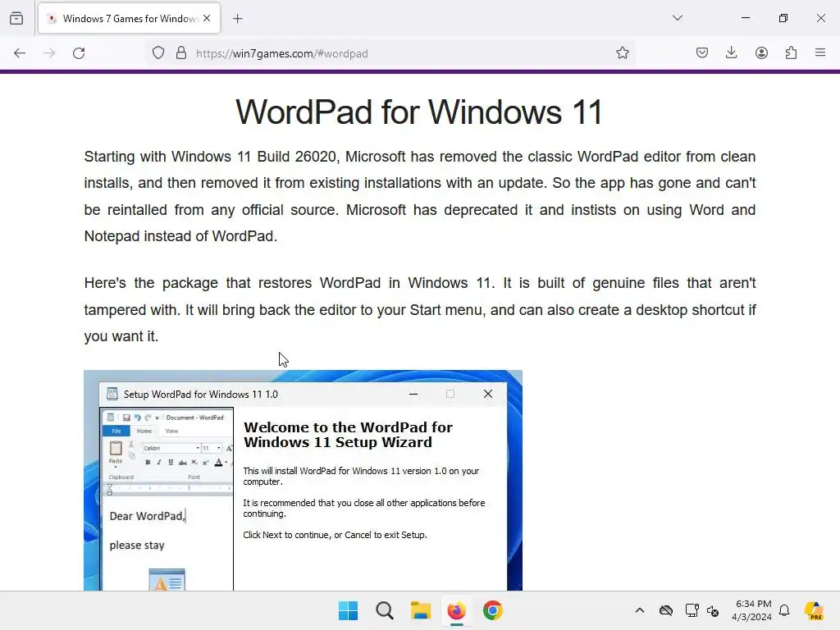Open the Windows Start menu

coord(348,610)
